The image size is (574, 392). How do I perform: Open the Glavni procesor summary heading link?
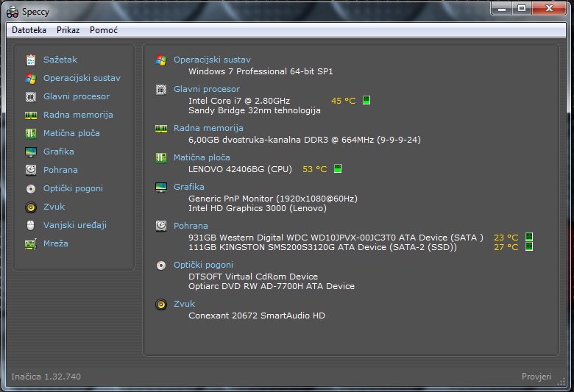click(207, 89)
